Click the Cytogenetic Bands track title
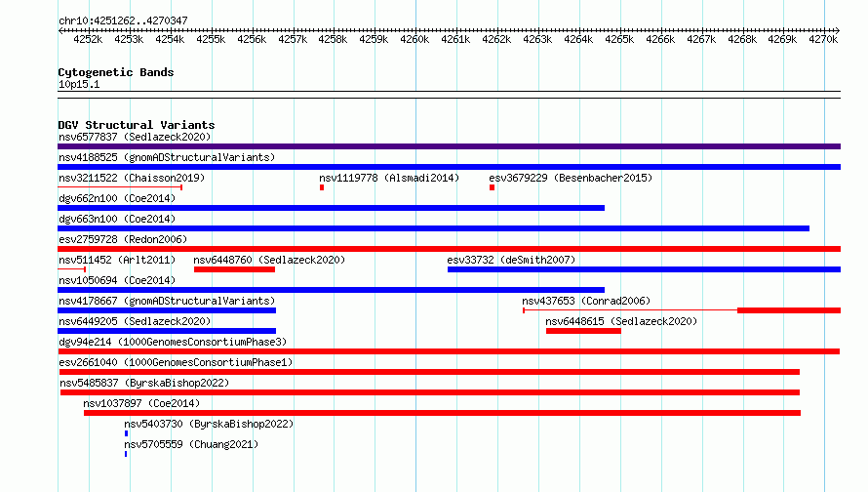 [116, 72]
